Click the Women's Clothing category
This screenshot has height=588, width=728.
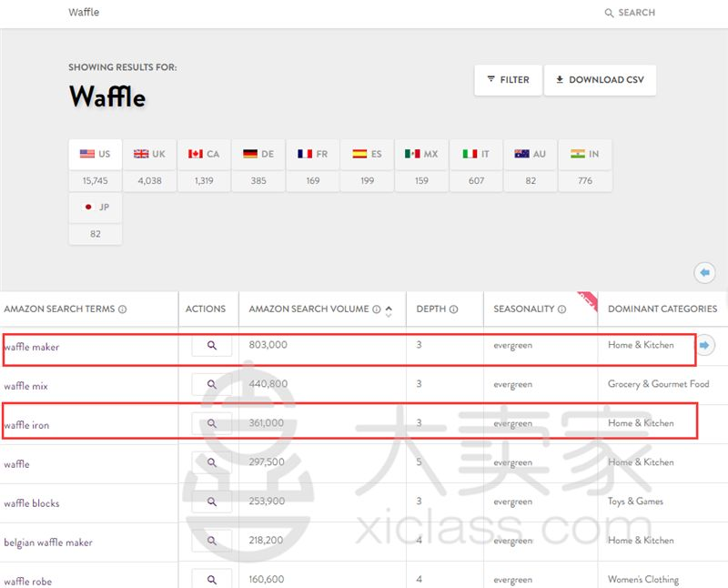tap(643, 579)
